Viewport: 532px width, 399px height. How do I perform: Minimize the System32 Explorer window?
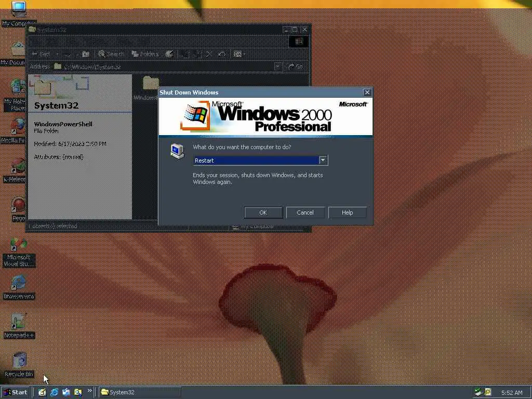[287, 30]
